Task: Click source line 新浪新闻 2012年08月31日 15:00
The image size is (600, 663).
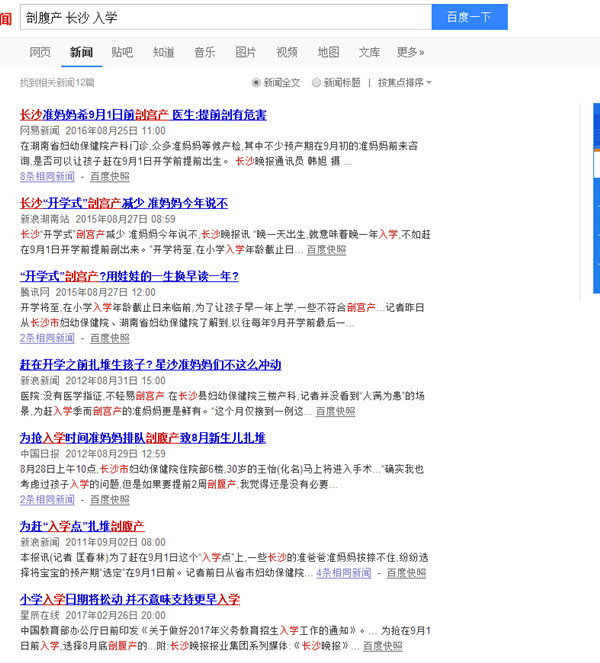Action: pos(93,381)
